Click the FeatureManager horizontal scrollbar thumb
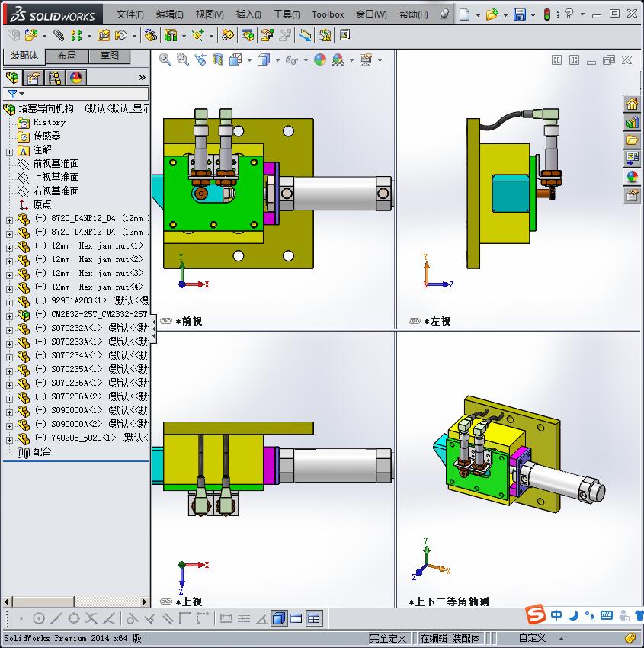This screenshot has width=644, height=648. (x=43, y=601)
